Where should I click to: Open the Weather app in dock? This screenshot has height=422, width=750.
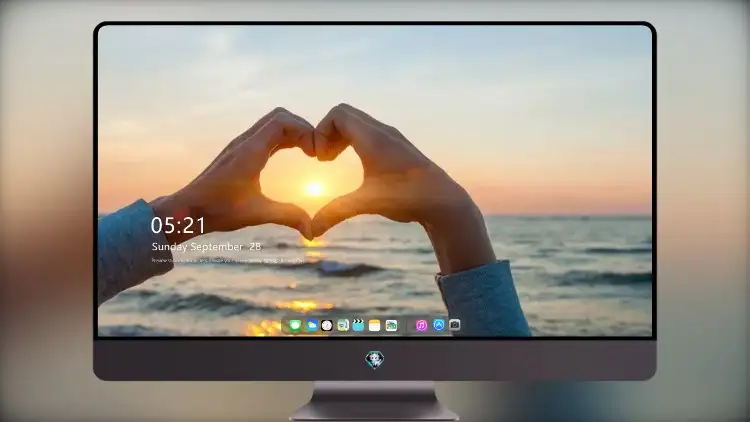point(311,325)
